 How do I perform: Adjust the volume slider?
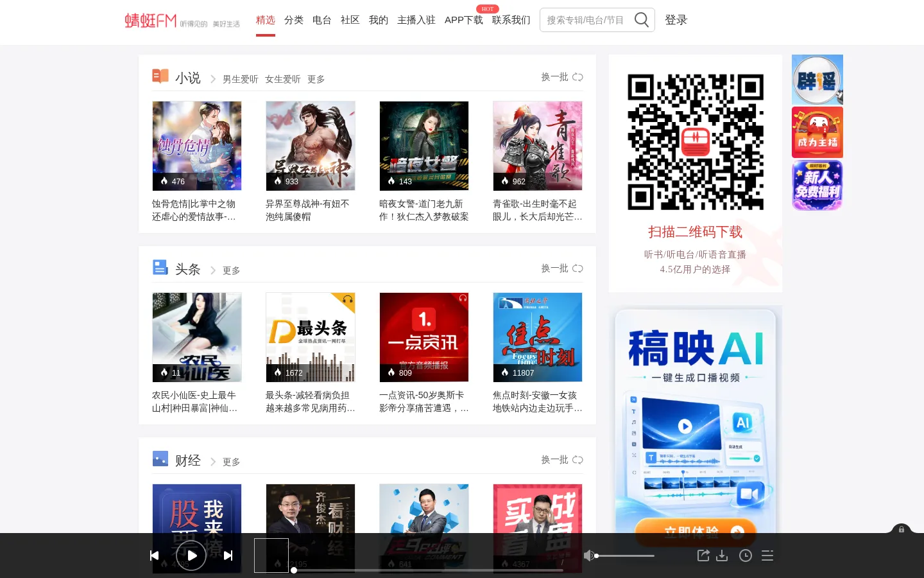point(625,556)
